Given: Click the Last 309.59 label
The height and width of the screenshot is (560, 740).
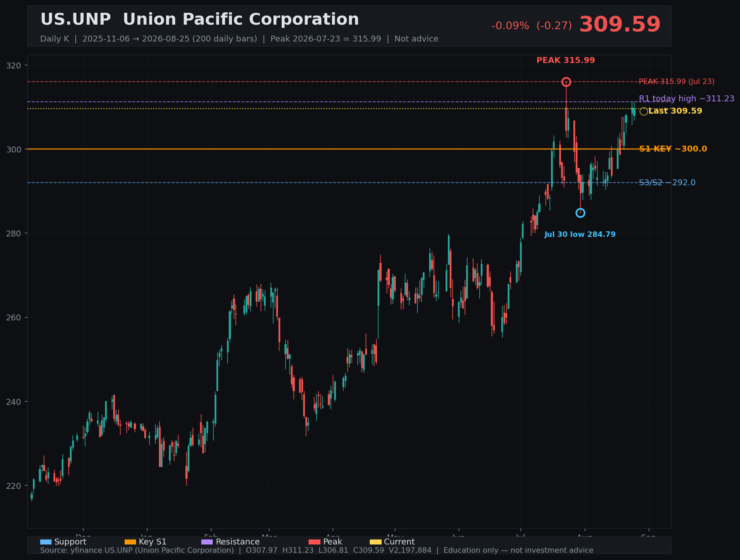Looking at the screenshot, I should [x=675, y=111].
